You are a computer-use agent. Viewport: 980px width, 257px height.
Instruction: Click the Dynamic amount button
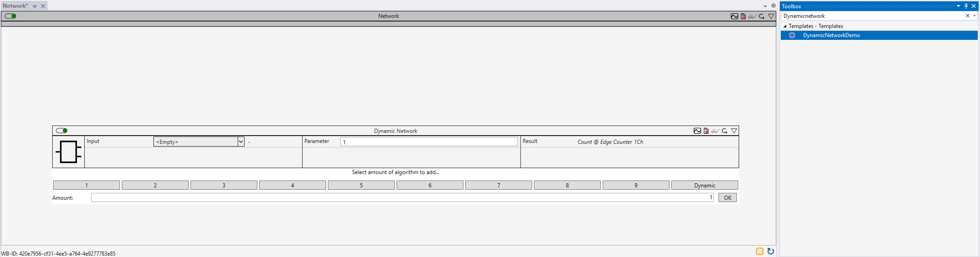705,185
